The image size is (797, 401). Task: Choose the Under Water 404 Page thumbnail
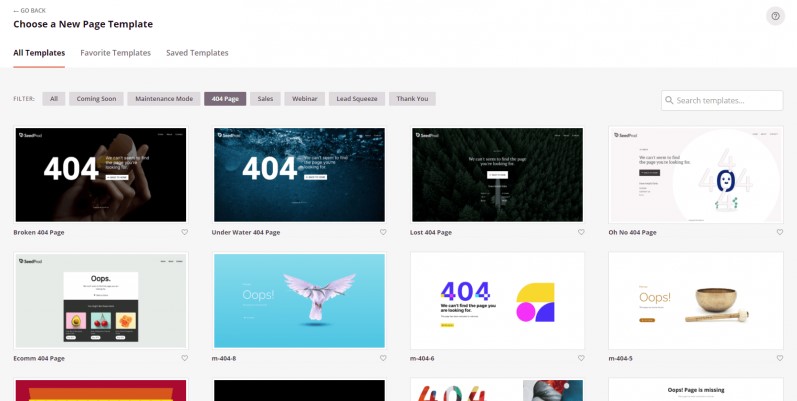point(299,174)
